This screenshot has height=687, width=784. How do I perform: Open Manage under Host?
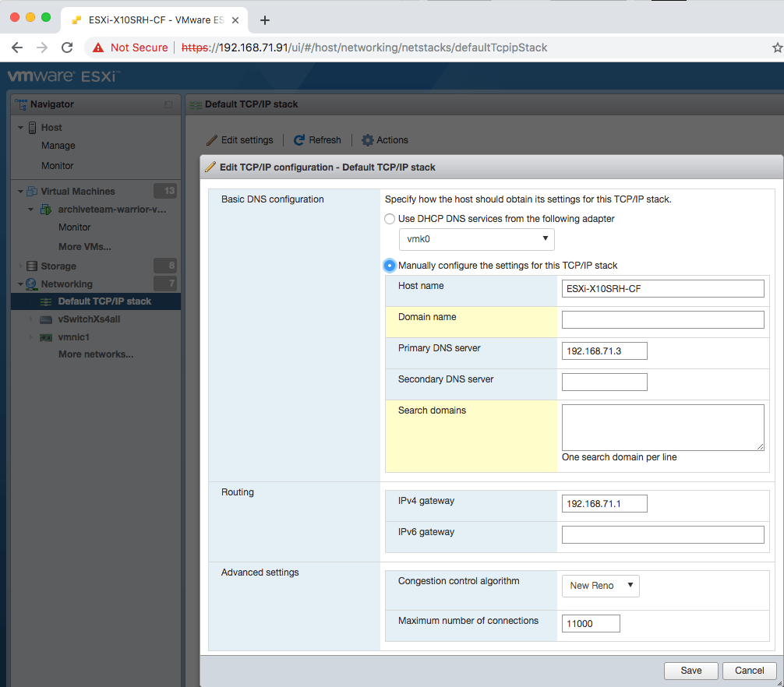tap(58, 146)
